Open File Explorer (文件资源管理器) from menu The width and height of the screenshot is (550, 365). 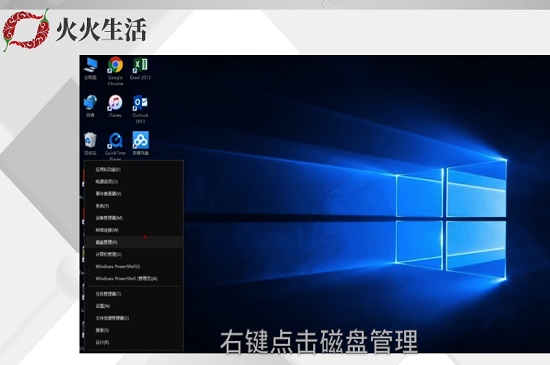(134, 318)
